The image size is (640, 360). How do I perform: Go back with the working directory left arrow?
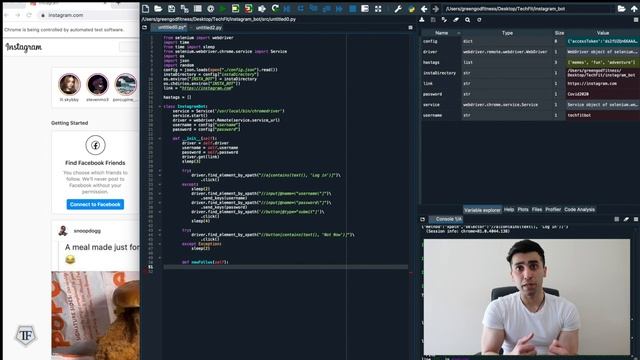tap(424, 9)
